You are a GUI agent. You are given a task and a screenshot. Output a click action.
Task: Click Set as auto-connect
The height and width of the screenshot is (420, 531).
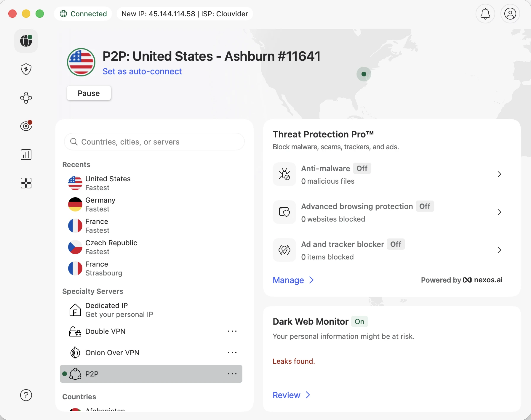[x=142, y=71]
